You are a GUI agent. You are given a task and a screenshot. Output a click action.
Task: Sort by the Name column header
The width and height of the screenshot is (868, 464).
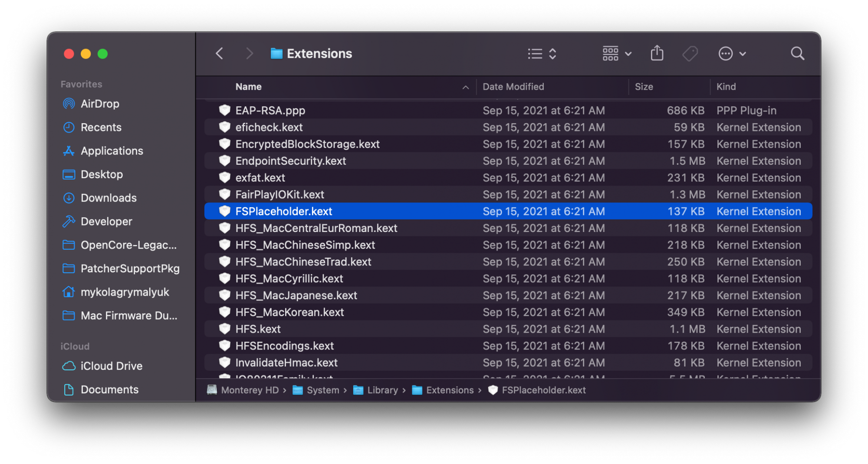[249, 87]
